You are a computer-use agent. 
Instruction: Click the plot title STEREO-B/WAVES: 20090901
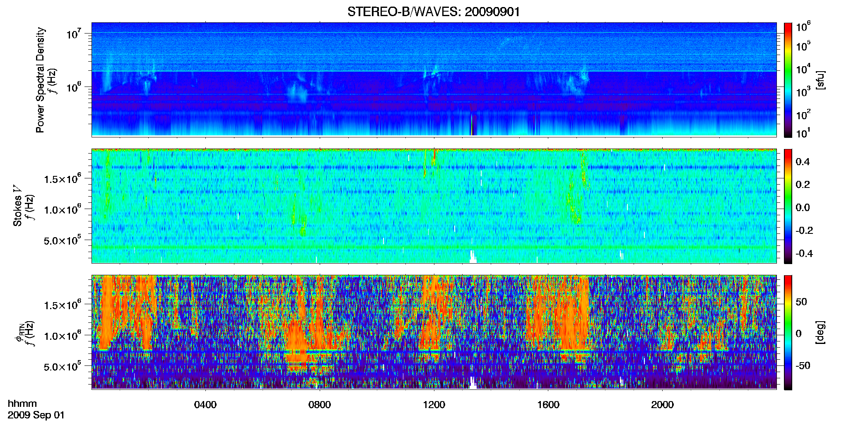[x=434, y=12]
